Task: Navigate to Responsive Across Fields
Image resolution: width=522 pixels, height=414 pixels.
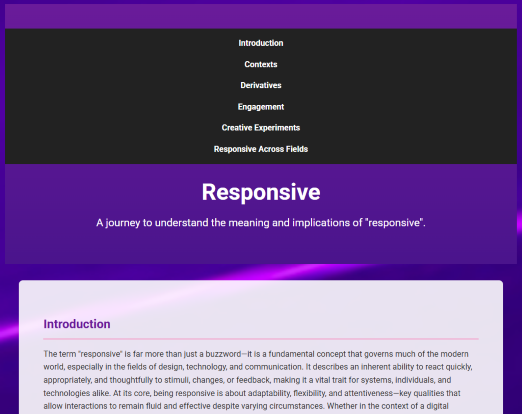Action: coord(261,149)
